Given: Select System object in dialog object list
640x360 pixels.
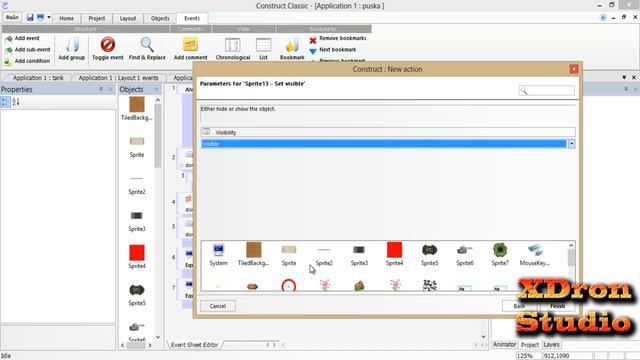Looking at the screenshot, I should coord(218,255).
